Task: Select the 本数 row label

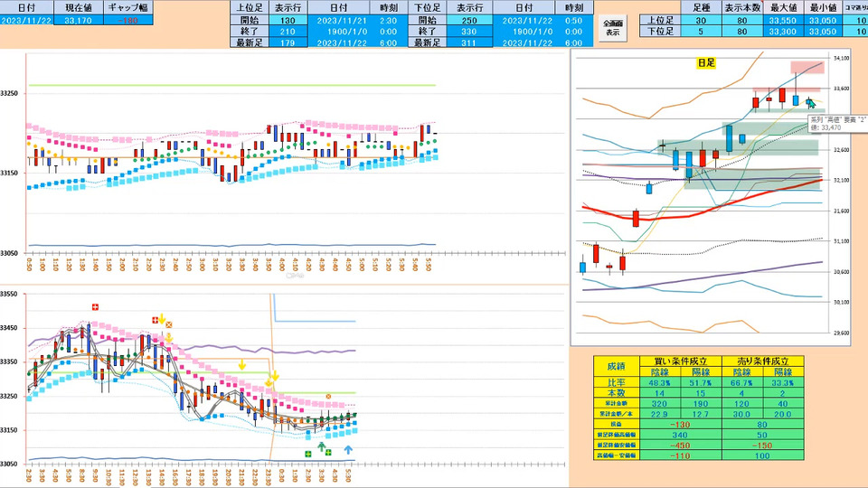Action: (616, 393)
